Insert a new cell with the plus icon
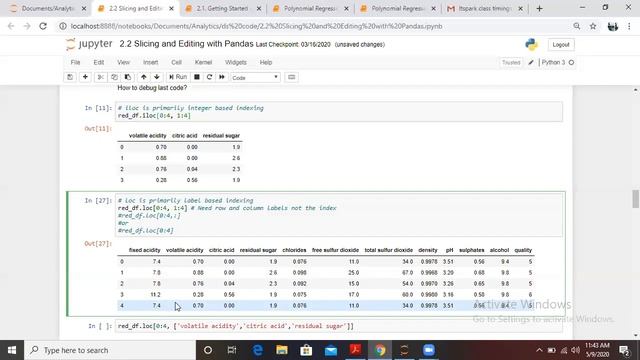Image resolution: width=640 pixels, height=360 pixels. point(85,77)
